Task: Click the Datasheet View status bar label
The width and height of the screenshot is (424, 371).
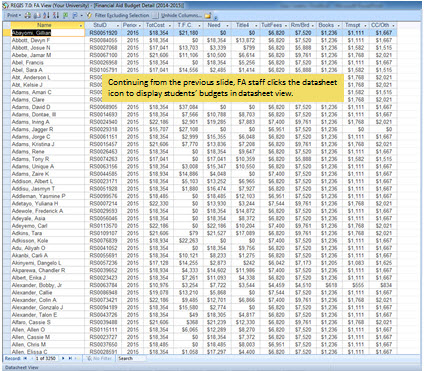Action: click(x=22, y=367)
